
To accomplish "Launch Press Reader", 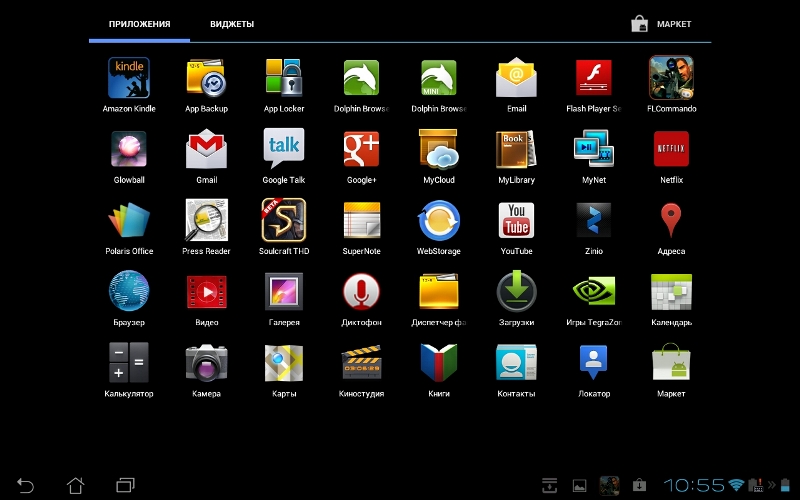I will (x=206, y=220).
